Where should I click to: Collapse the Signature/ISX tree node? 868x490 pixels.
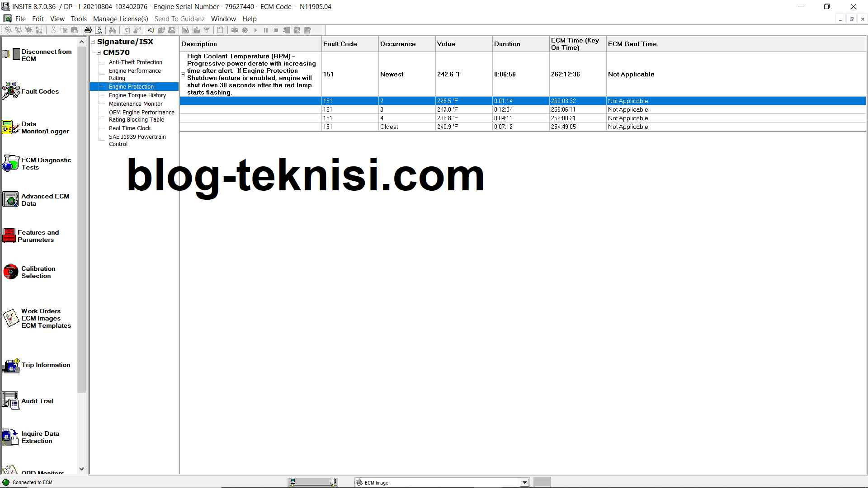point(93,41)
